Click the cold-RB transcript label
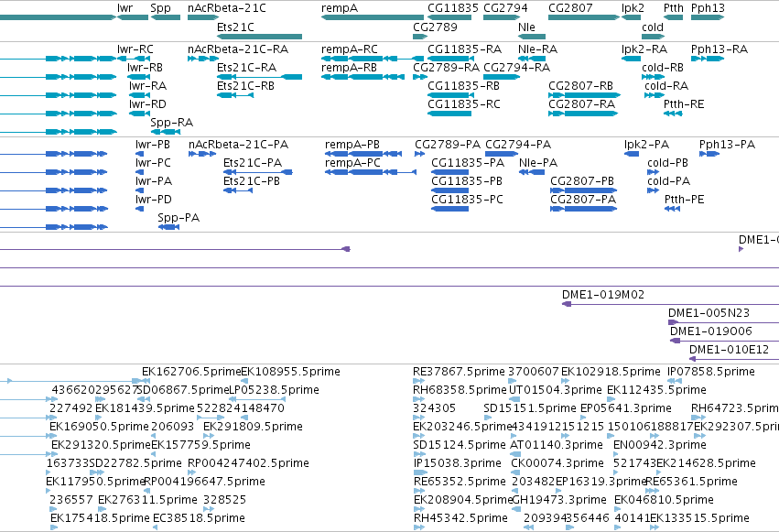Viewport: 779px width, 532px height. point(663,68)
